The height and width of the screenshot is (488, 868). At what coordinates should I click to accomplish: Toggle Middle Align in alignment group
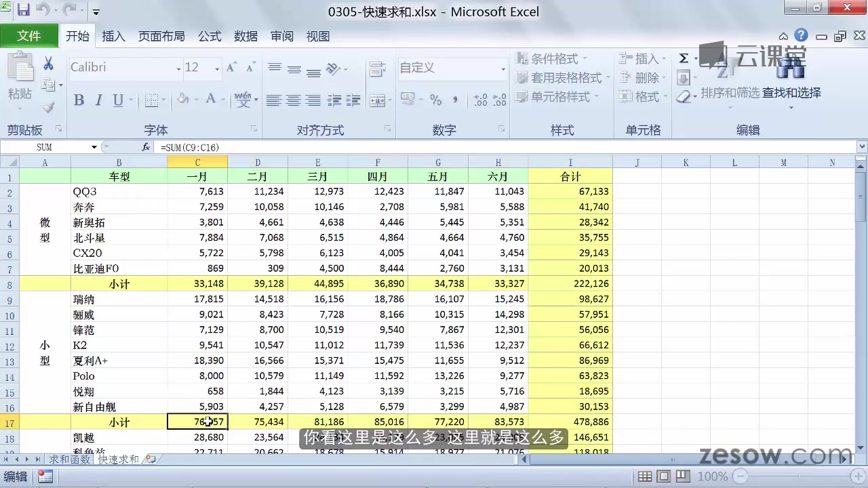(294, 68)
